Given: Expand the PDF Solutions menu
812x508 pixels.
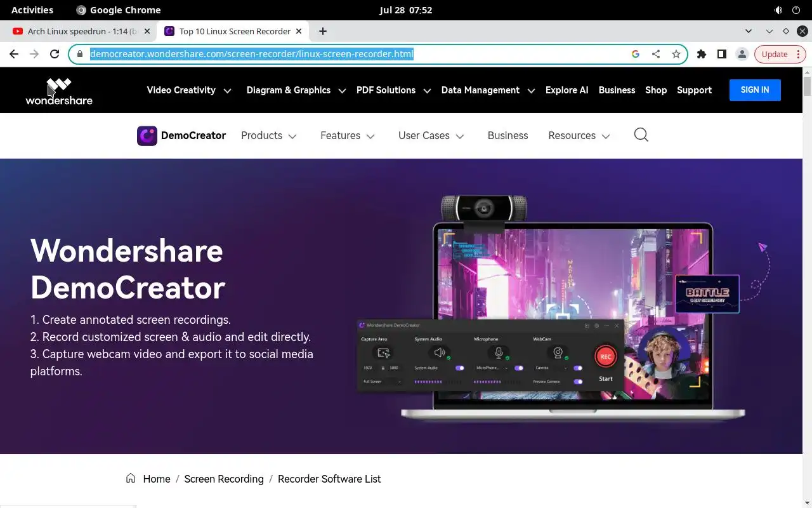Looking at the screenshot, I should point(394,90).
